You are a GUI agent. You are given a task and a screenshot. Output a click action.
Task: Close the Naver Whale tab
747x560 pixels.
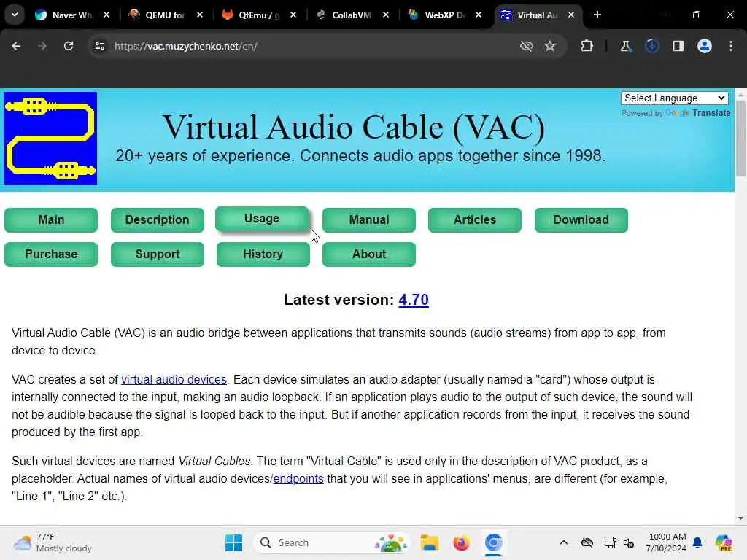click(107, 15)
